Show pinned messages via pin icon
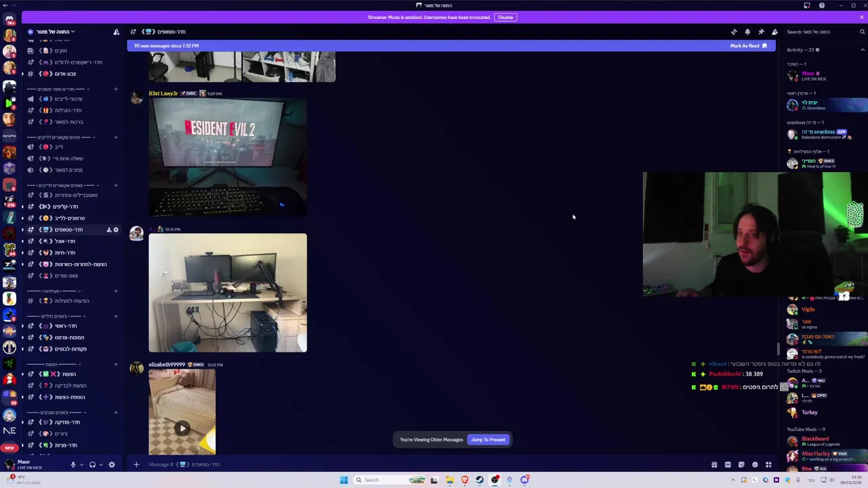Viewport: 868px width, 488px height. [761, 32]
